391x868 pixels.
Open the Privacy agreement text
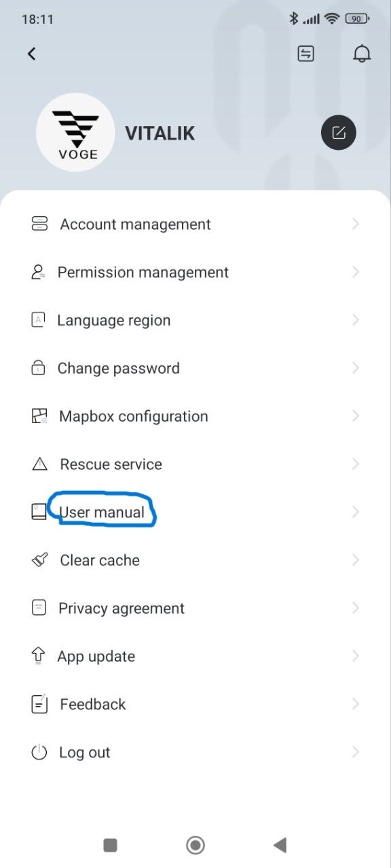click(x=122, y=608)
